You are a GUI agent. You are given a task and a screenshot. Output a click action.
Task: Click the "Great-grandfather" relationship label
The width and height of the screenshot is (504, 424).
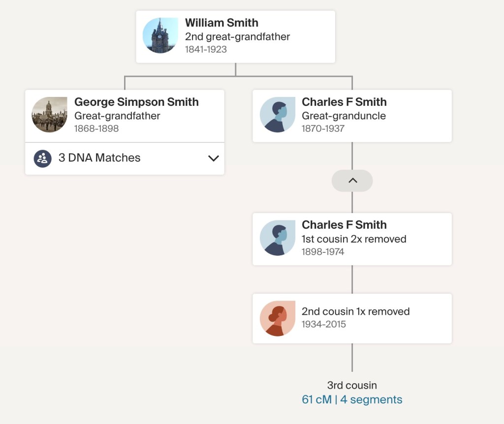pyautogui.click(x=117, y=116)
